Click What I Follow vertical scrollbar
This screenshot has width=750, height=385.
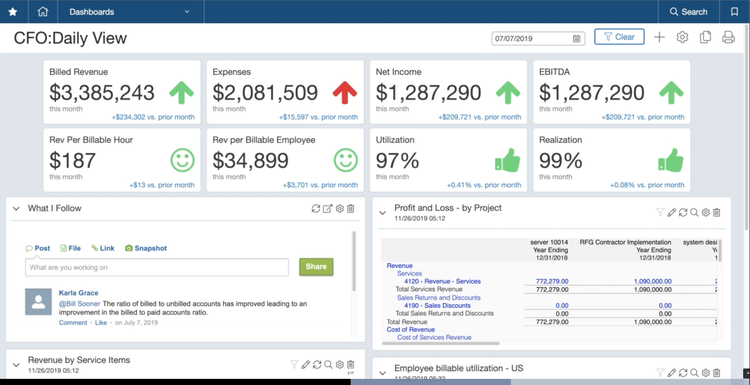click(x=354, y=261)
